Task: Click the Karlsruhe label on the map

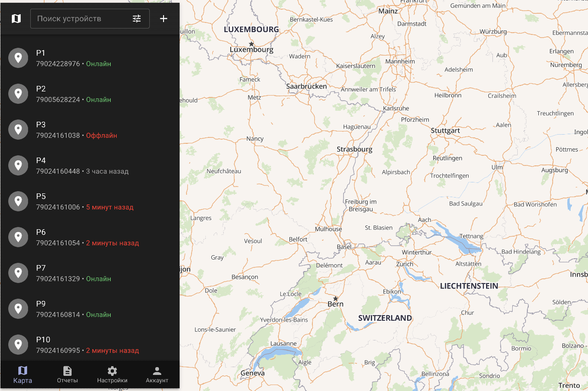Action: tap(396, 108)
